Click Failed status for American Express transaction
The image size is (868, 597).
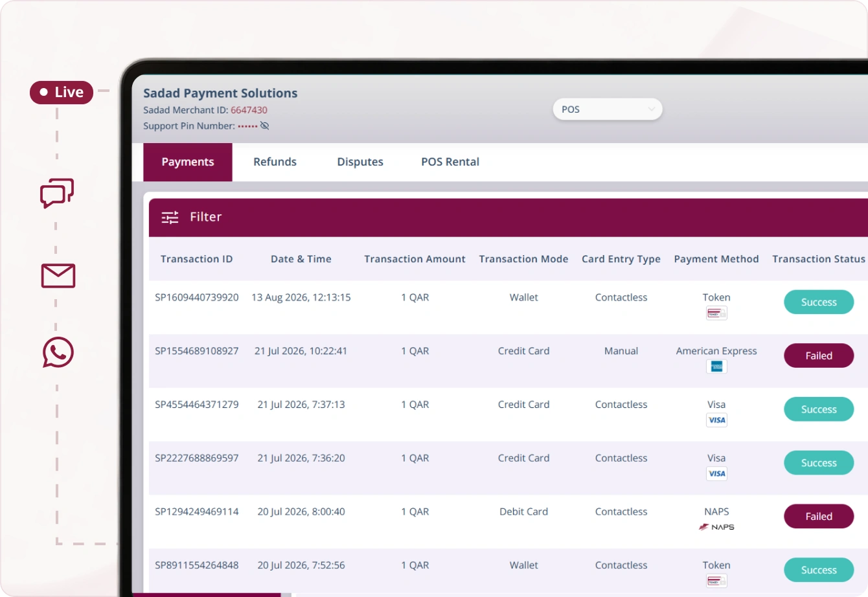[x=819, y=355]
